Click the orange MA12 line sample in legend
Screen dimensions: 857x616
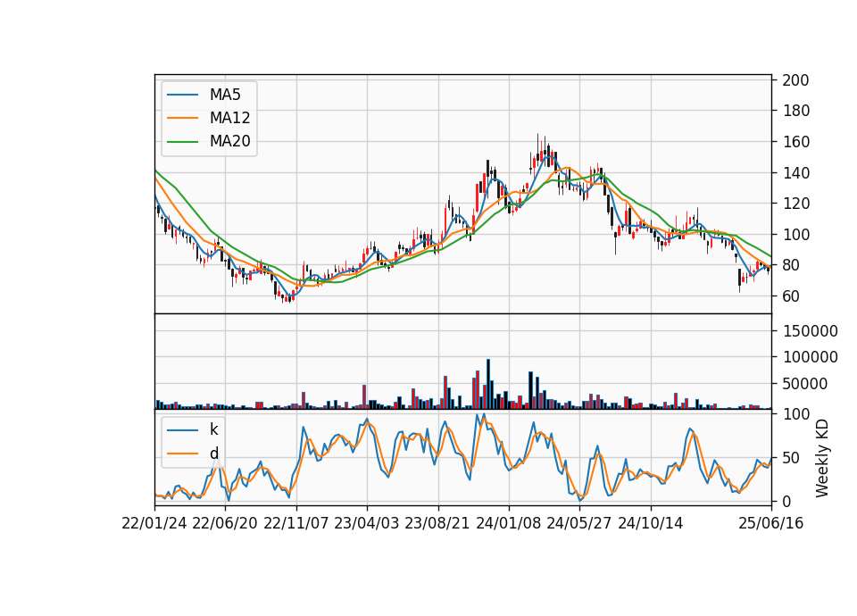tap(182, 118)
